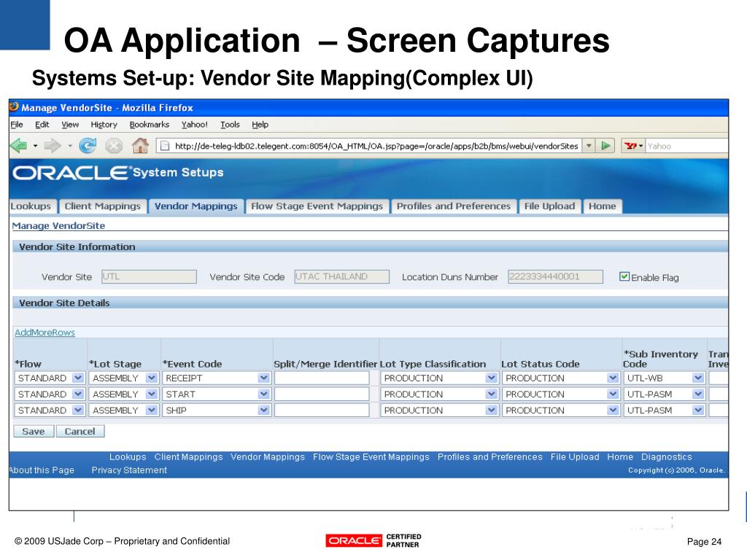Open Flow dropdown in SHIP row
The height and width of the screenshot is (560, 747).
tap(78, 411)
